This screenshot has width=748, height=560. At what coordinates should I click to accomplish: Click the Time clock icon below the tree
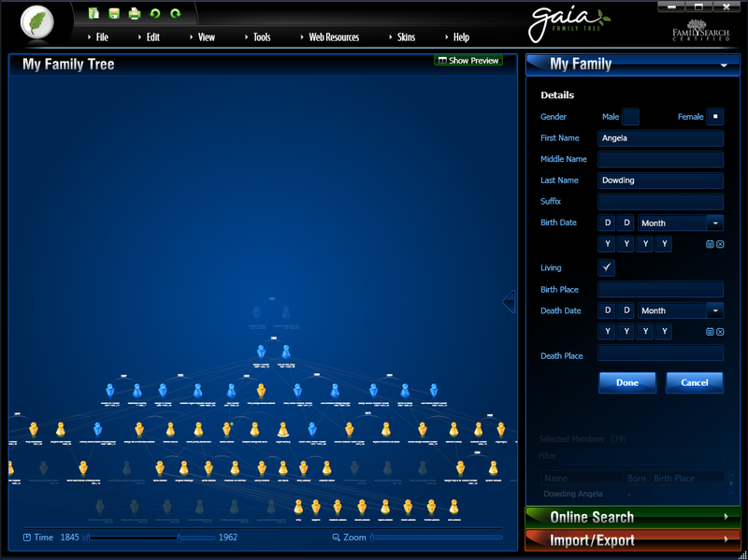coord(27,538)
